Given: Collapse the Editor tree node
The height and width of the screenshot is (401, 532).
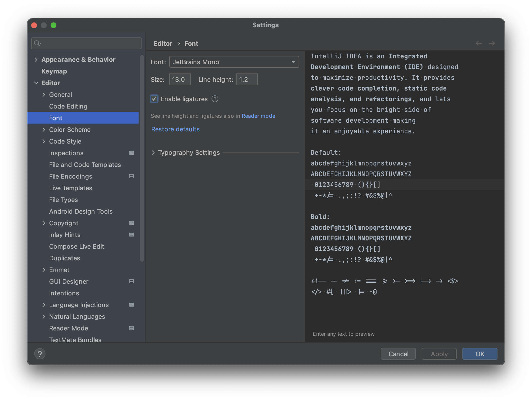Looking at the screenshot, I should click(36, 83).
